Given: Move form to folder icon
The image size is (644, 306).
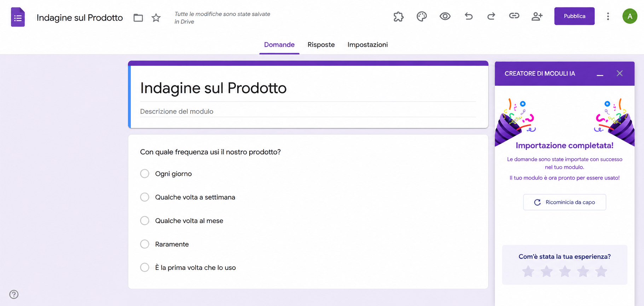Looking at the screenshot, I should click(138, 18).
